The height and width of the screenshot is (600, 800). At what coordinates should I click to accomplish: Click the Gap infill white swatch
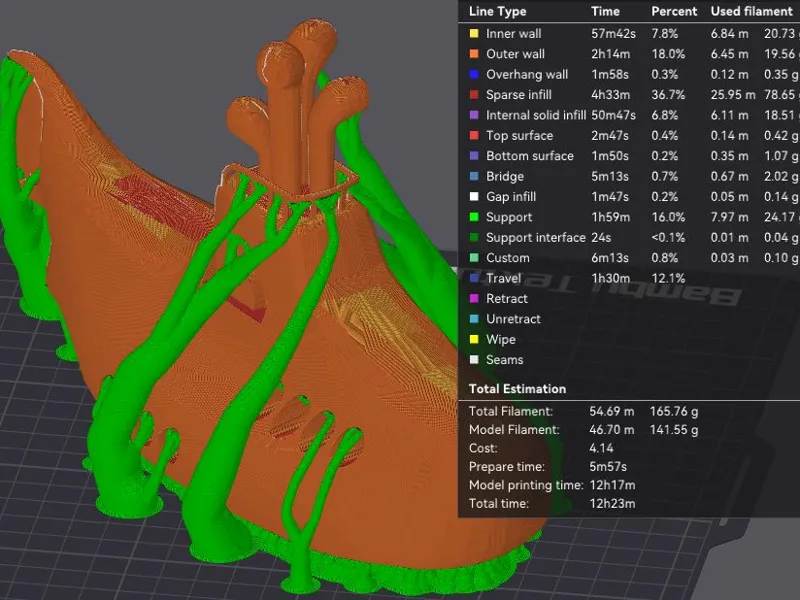click(x=474, y=197)
